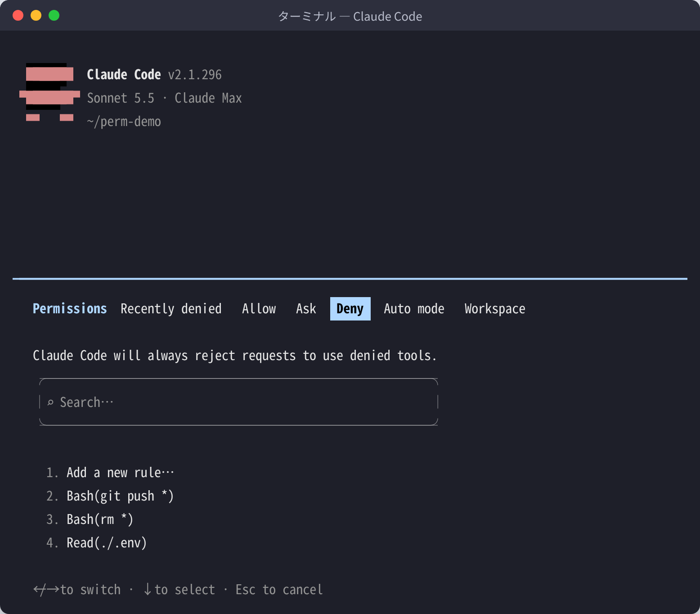
Task: Click the Claude Code pixel mascot logo
Action: 49,92
